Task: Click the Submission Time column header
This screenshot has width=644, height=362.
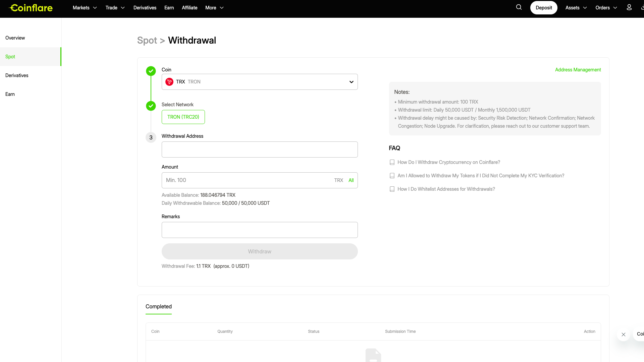Action: pyautogui.click(x=400, y=331)
